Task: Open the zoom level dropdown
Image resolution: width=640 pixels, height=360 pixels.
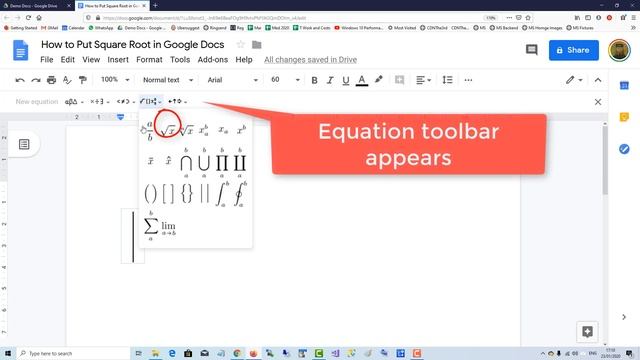Action: pos(115,80)
